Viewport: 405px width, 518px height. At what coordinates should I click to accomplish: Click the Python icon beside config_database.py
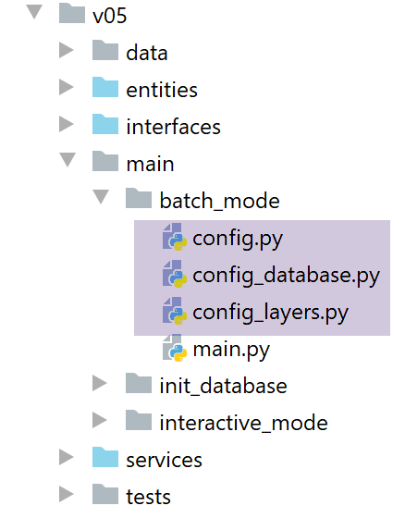[x=174, y=274]
